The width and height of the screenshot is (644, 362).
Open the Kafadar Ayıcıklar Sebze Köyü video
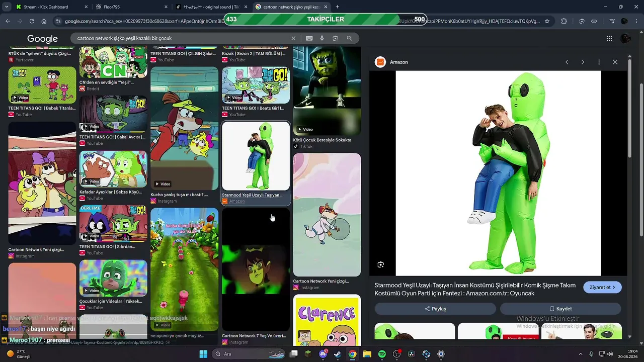click(113, 169)
